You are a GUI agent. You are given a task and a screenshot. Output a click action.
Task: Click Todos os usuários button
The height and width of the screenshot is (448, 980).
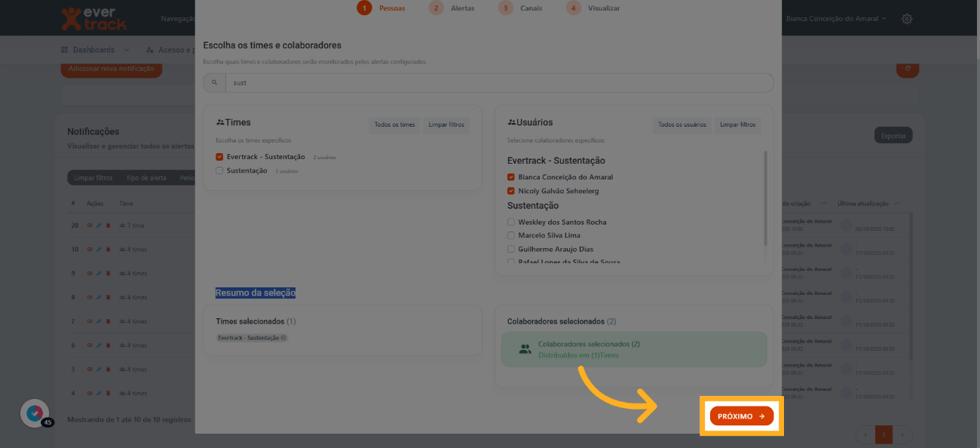pyautogui.click(x=681, y=125)
